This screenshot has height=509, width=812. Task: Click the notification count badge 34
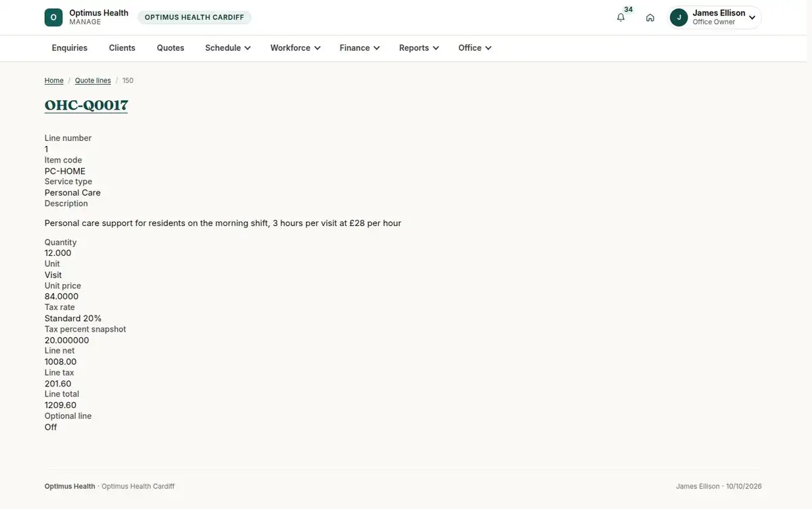629,9
